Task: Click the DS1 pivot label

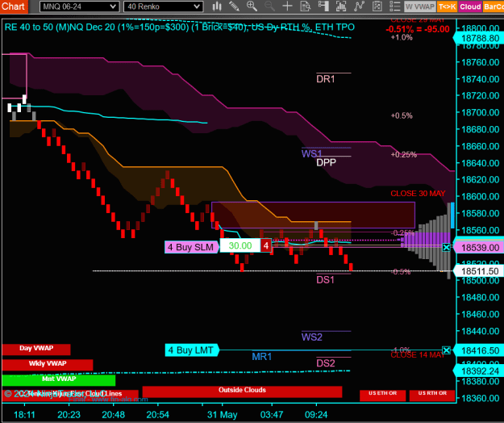Action: (x=325, y=280)
